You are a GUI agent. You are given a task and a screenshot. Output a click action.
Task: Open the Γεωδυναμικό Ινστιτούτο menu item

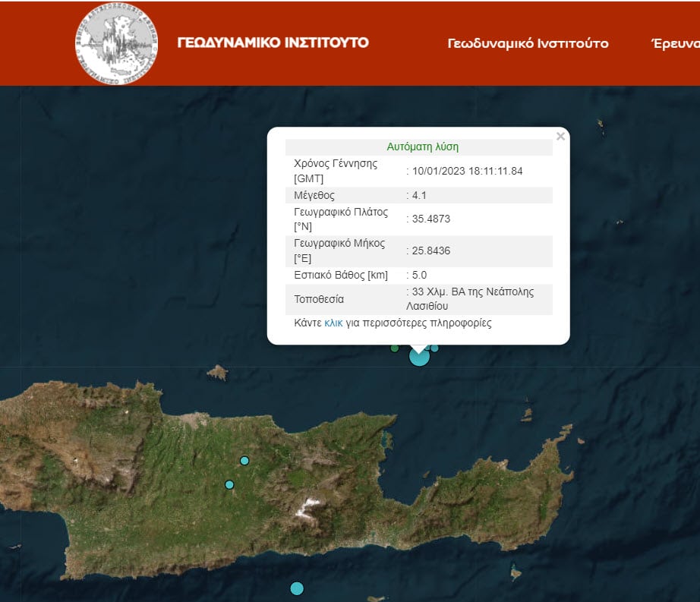pos(528,43)
